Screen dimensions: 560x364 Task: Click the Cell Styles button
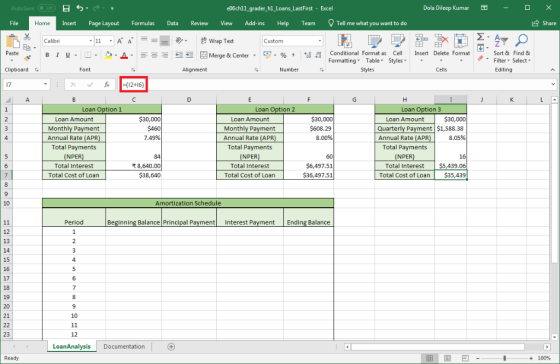pyautogui.click(x=398, y=49)
